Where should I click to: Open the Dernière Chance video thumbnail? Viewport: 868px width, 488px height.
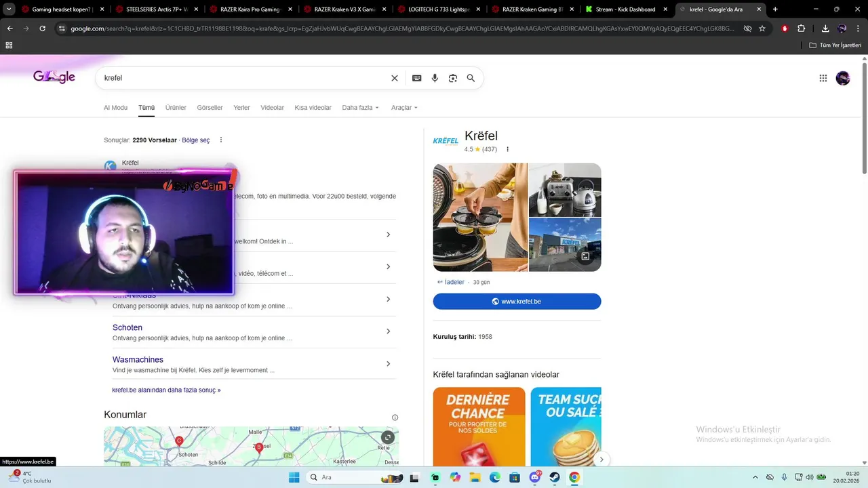pyautogui.click(x=479, y=426)
